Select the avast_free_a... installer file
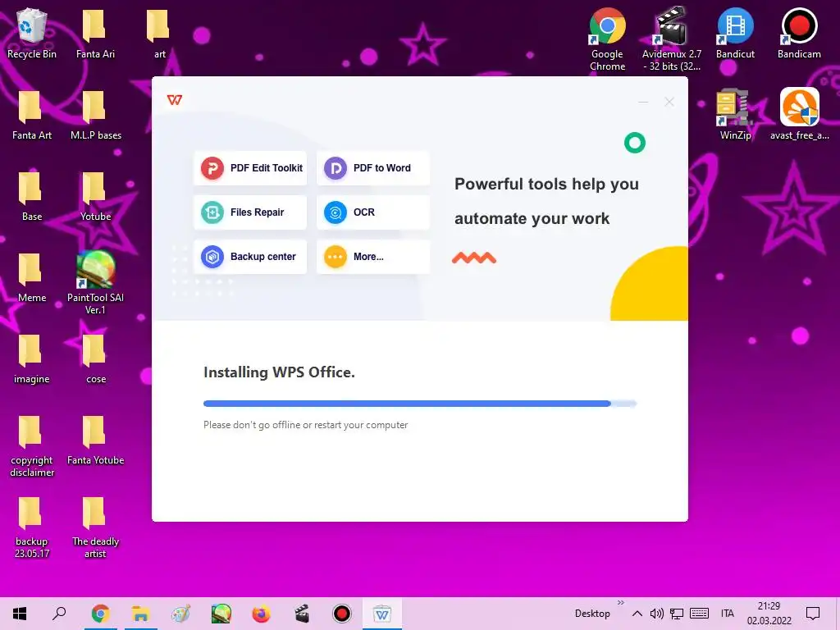The height and width of the screenshot is (630, 840). (x=799, y=115)
